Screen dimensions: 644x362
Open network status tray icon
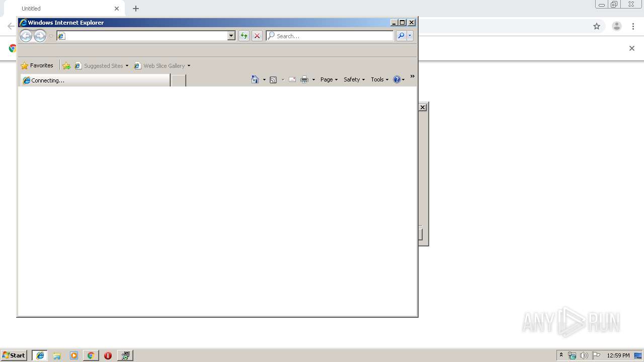(572, 355)
